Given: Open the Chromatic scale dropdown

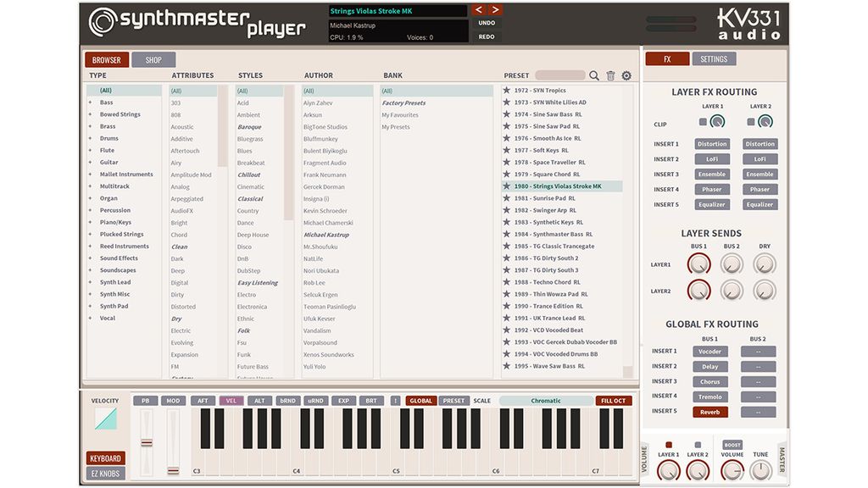Looking at the screenshot, I should [545, 400].
